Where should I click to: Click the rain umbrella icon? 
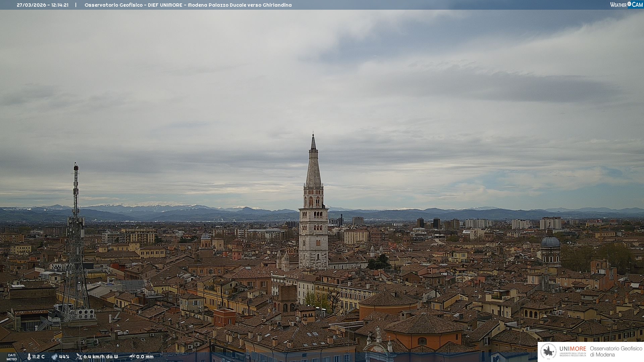pos(132,357)
